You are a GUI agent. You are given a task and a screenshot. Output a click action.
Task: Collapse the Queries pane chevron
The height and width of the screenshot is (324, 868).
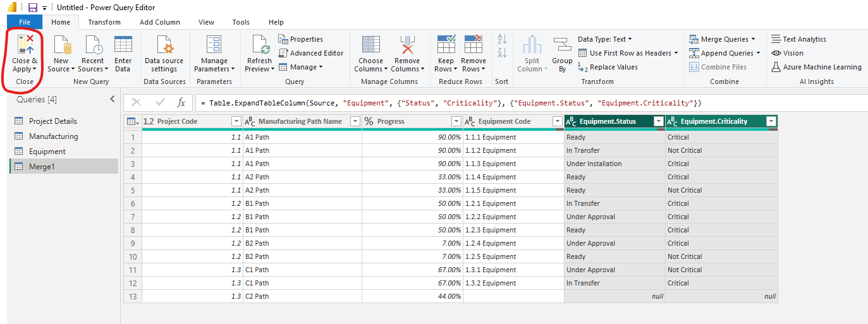[x=113, y=99]
